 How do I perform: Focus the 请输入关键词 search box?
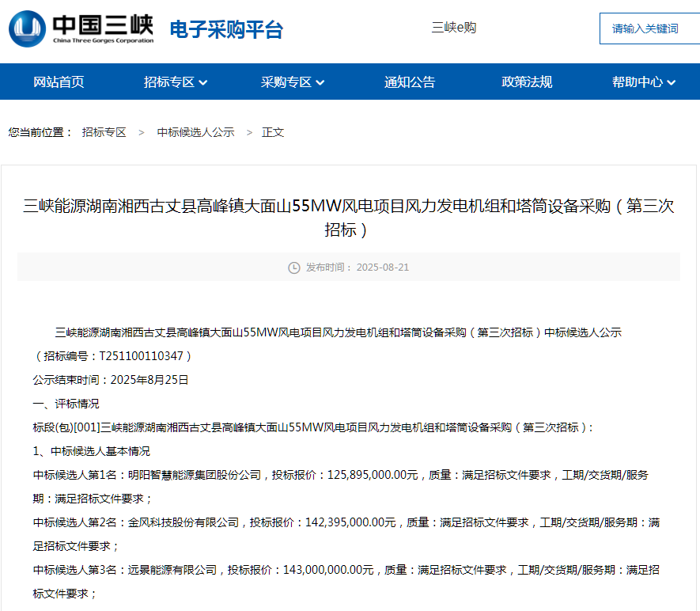(x=649, y=28)
